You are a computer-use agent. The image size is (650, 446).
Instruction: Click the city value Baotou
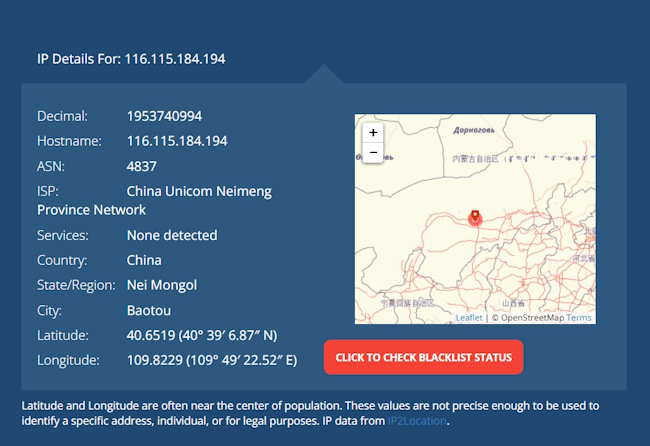point(147,310)
